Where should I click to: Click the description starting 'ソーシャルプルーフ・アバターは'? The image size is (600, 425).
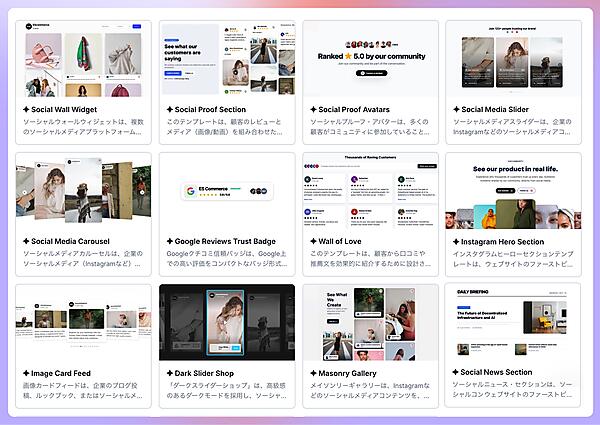tap(370, 127)
